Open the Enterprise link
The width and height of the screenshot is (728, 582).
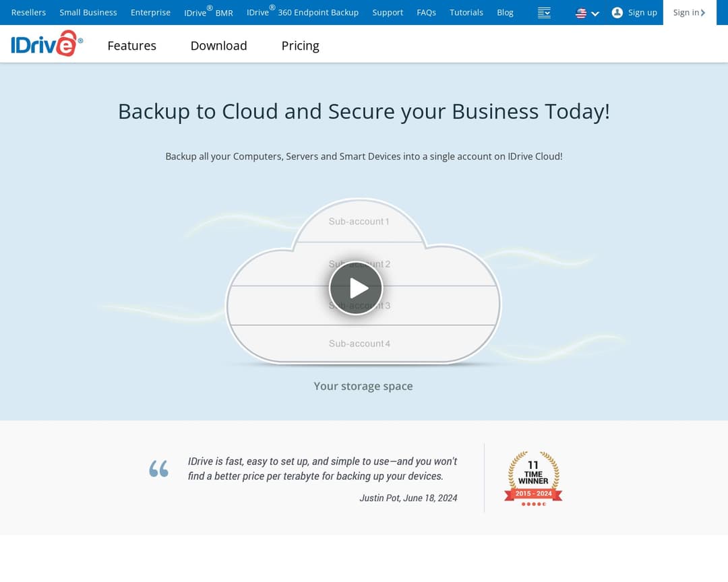coord(150,13)
